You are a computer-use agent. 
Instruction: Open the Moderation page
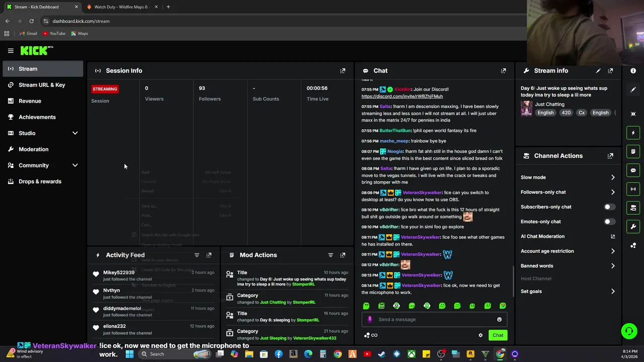click(x=43, y=149)
